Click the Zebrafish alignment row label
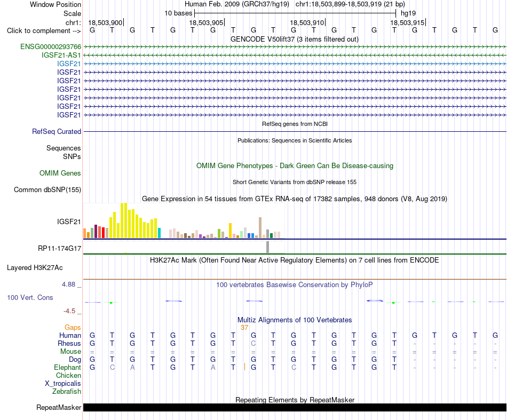Image resolution: width=507 pixels, height=420 pixels. click(x=67, y=392)
